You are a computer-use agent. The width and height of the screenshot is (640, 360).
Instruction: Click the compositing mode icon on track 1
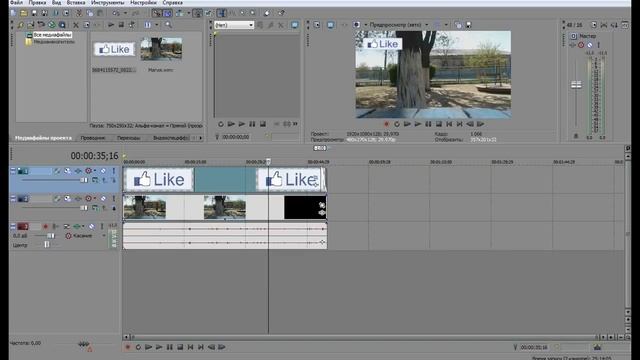click(95, 180)
